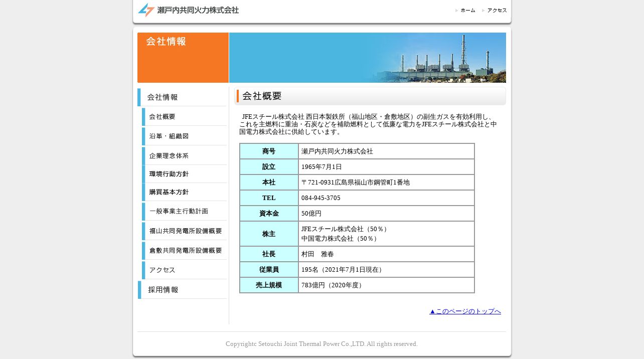
Task: Click the 〒721-0931 address cell
Action: pos(386,183)
